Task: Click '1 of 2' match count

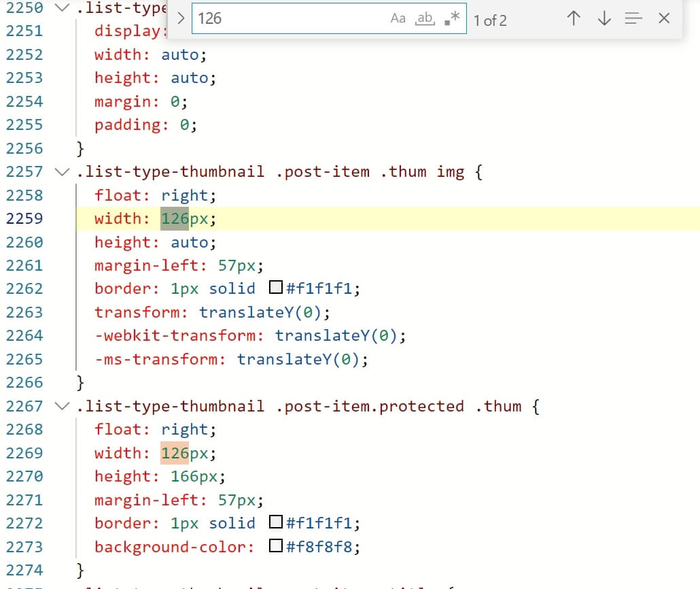Action: coord(490,20)
